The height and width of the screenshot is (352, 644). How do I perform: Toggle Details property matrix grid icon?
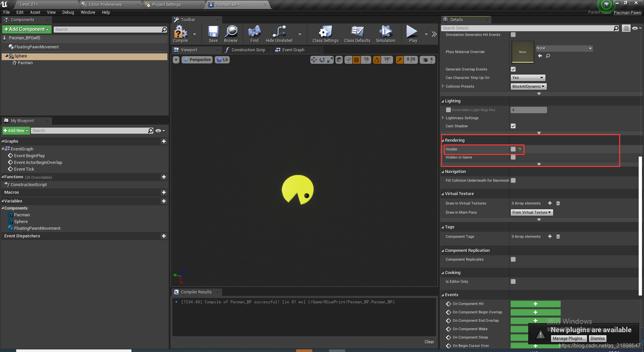coord(626,28)
